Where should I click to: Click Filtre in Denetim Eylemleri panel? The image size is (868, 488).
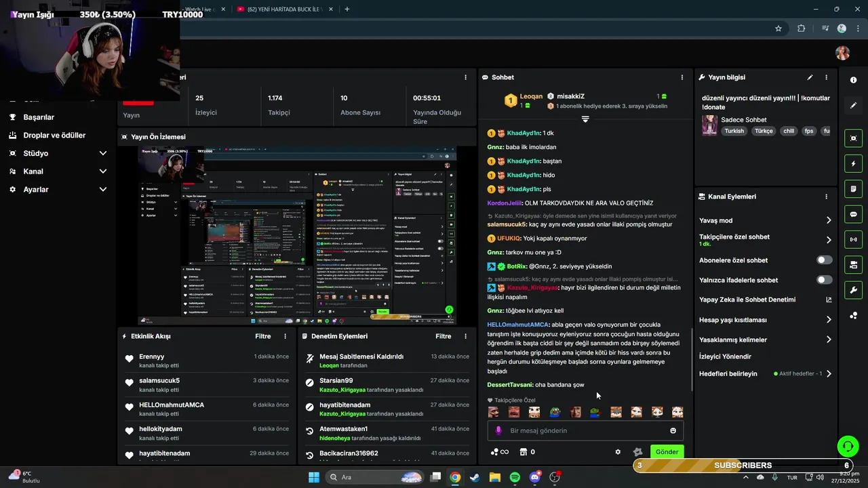(x=443, y=336)
